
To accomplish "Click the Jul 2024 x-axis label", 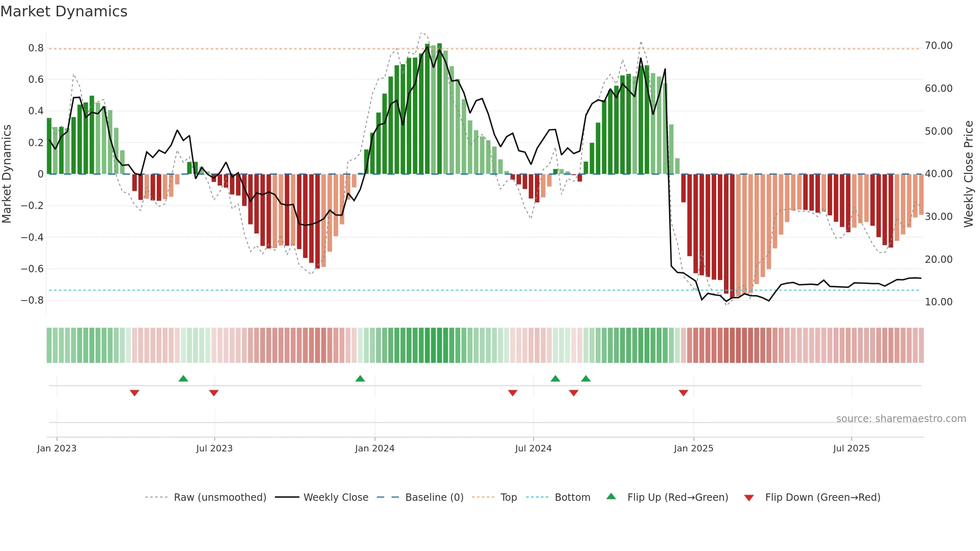I will [533, 448].
